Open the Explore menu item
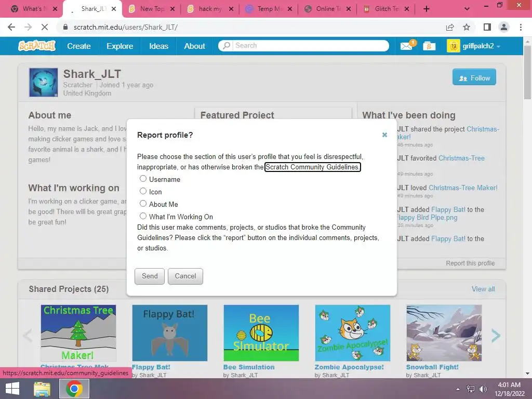Image resolution: width=532 pixels, height=399 pixels. pos(120,46)
